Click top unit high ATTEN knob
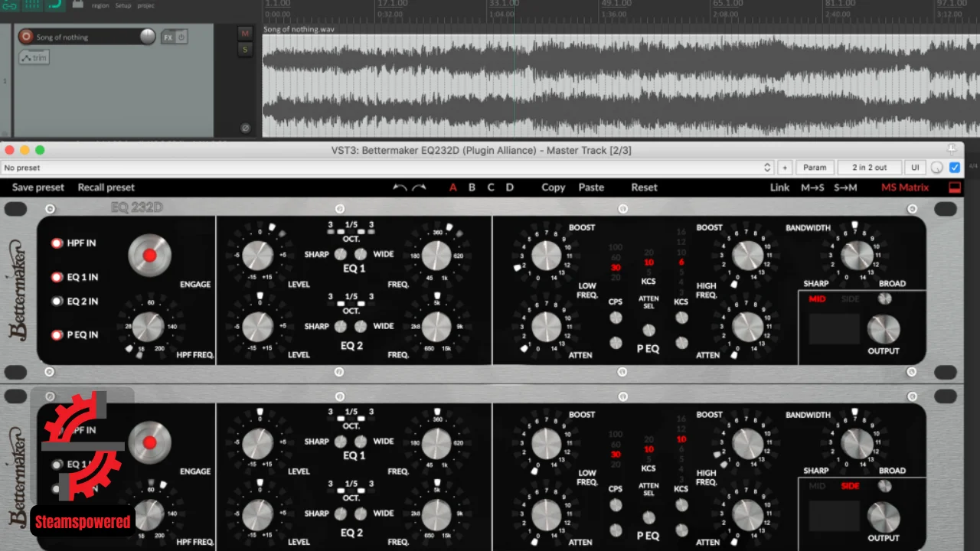The height and width of the screenshot is (551, 980). click(x=747, y=327)
